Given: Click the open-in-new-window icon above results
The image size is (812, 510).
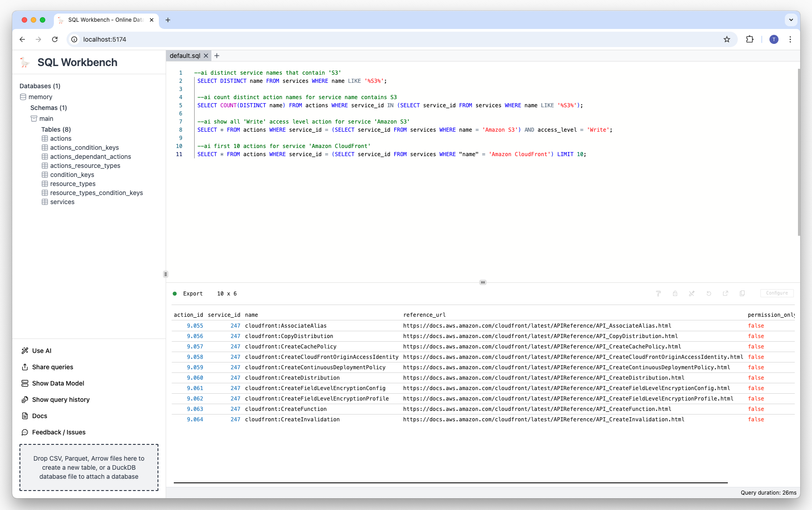Looking at the screenshot, I should pos(726,294).
